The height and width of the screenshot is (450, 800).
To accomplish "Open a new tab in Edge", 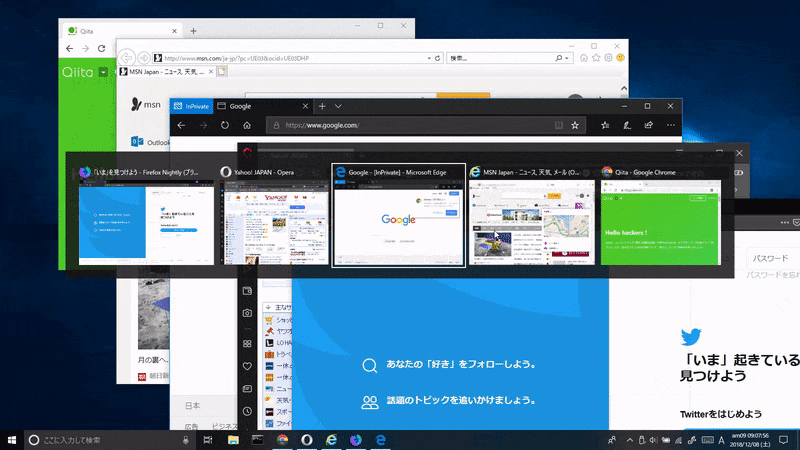I will point(322,106).
